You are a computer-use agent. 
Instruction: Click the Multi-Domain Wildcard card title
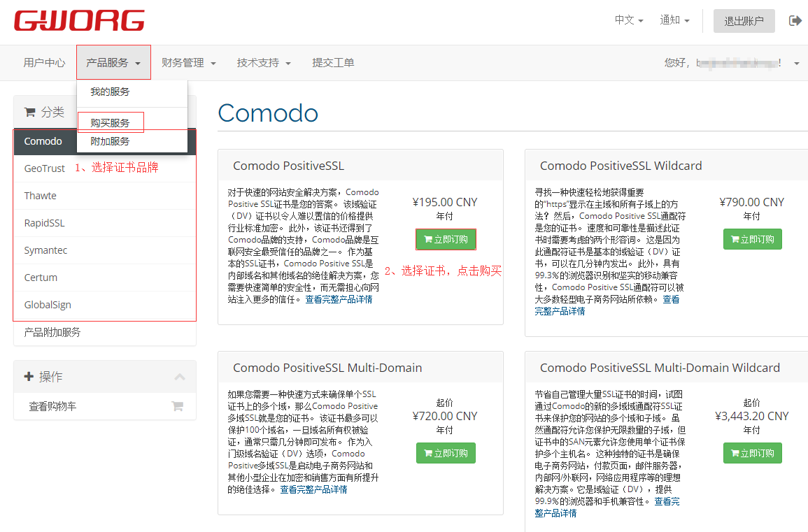point(660,368)
